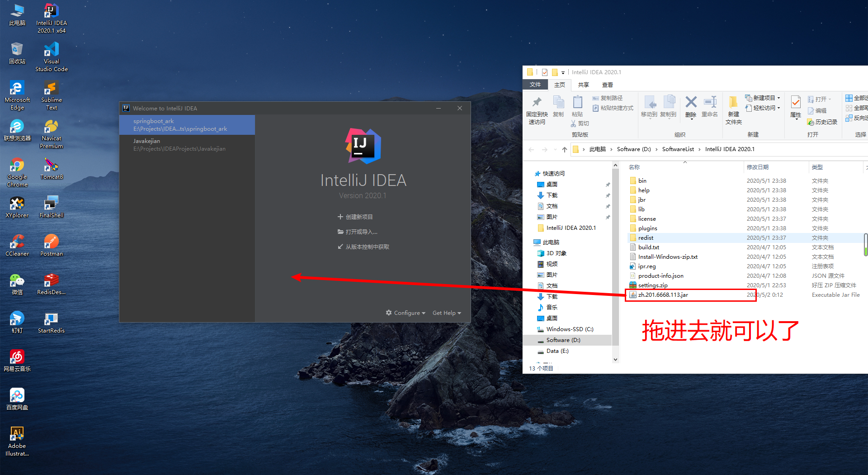Viewport: 868px width, 475px height.
Task: Click navigation pane scrollbar down arrow
Action: (x=615, y=360)
